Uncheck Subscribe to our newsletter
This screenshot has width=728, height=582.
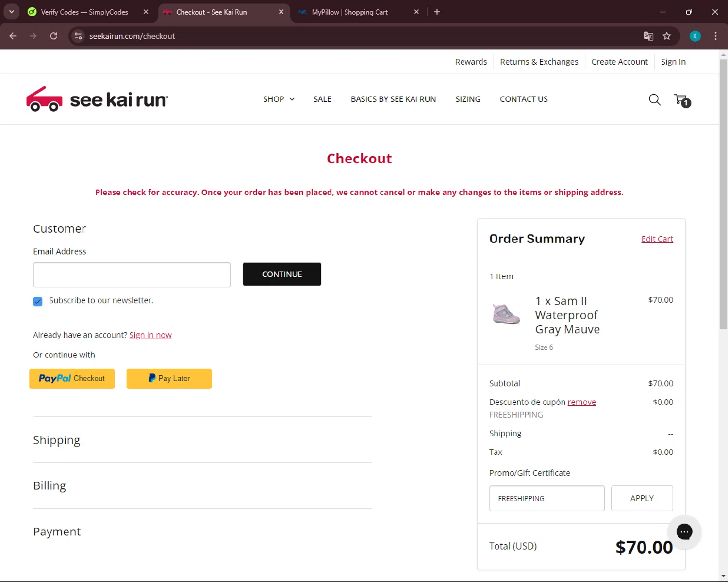(x=38, y=301)
